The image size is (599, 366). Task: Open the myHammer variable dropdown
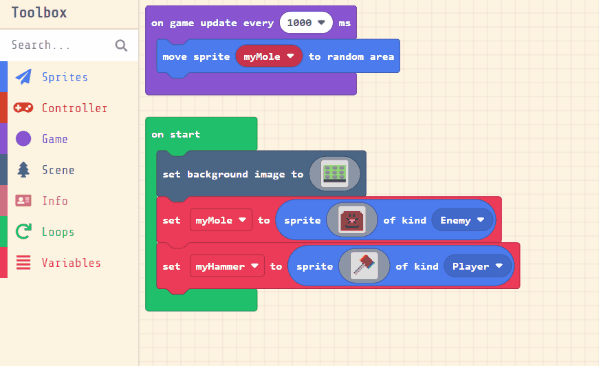[x=227, y=266]
